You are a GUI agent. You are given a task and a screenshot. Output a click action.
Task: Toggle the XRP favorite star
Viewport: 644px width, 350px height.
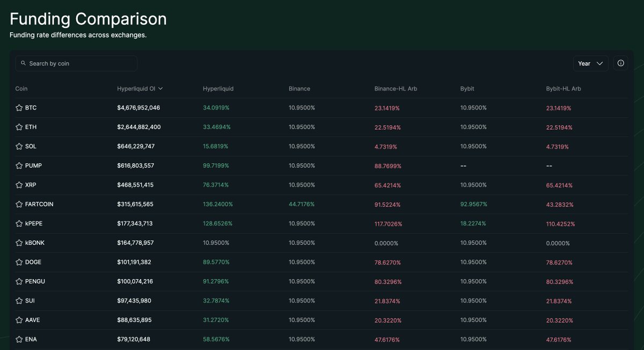coord(19,185)
